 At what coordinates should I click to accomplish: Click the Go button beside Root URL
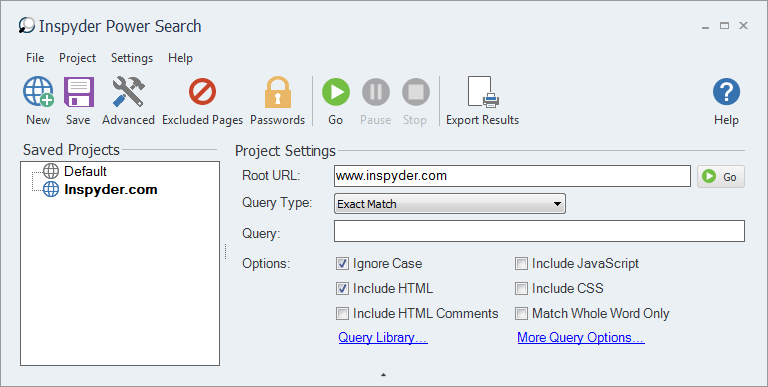coord(721,176)
